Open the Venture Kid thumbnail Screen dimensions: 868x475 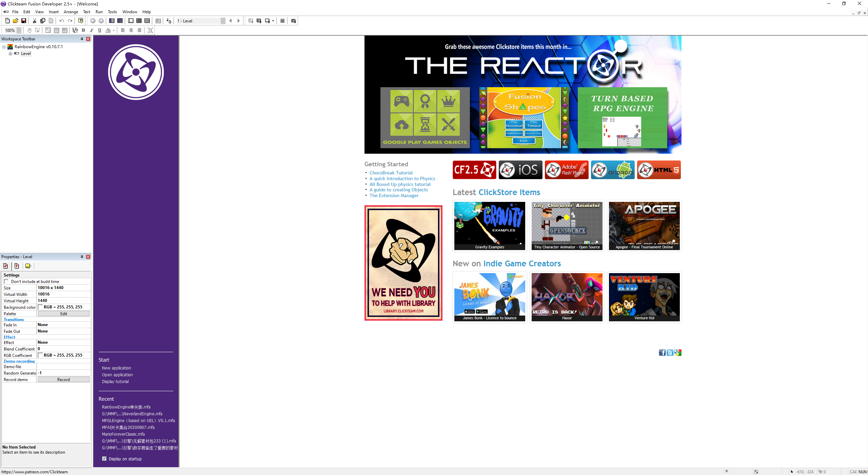point(644,297)
